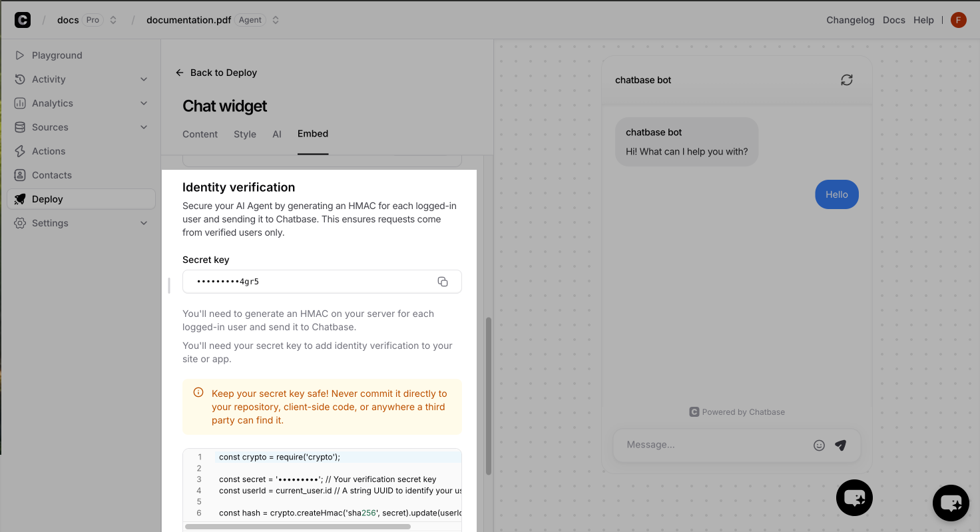Switch to the Style tab
Screen dimensions: 980x532
coord(245,134)
